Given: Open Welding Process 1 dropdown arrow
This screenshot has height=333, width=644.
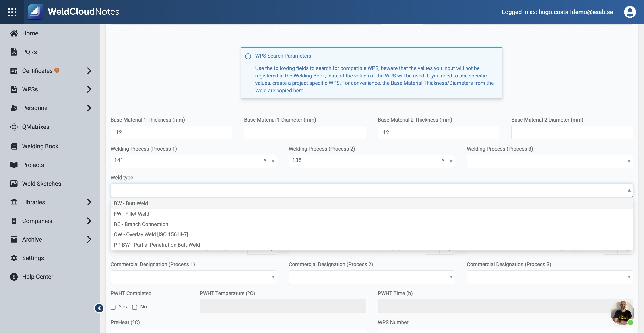Looking at the screenshot, I should (x=273, y=161).
